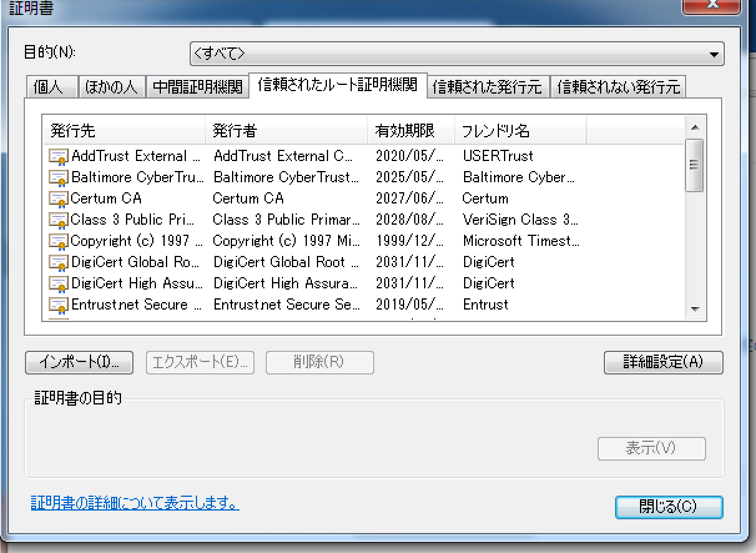The image size is (756, 553).
Task: Select the AddTrust External 発行先 entry
Action: pos(136,156)
